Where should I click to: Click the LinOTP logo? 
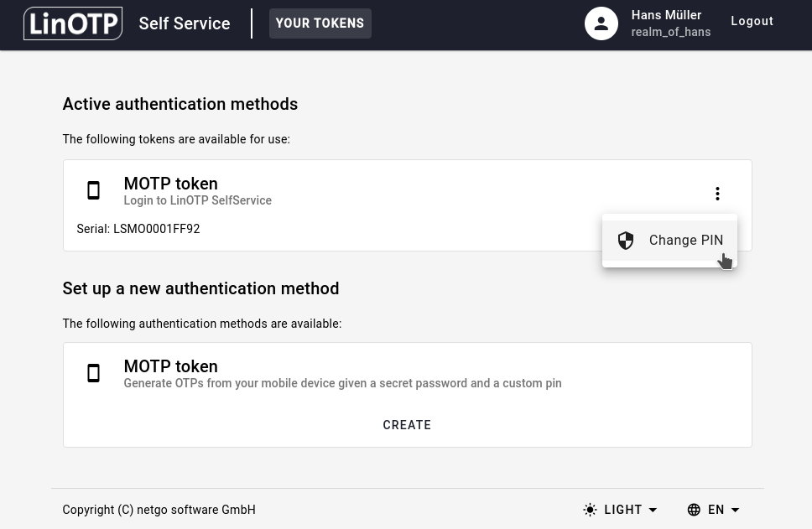click(x=73, y=23)
